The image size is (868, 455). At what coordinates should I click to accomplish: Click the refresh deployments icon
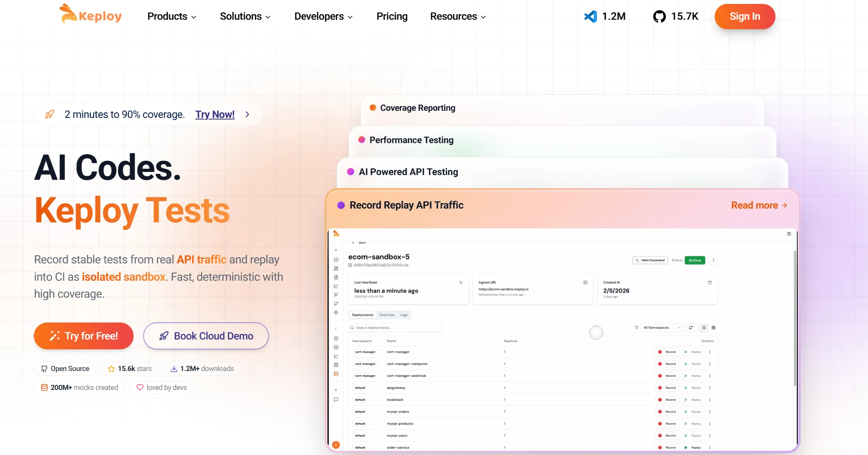point(691,328)
